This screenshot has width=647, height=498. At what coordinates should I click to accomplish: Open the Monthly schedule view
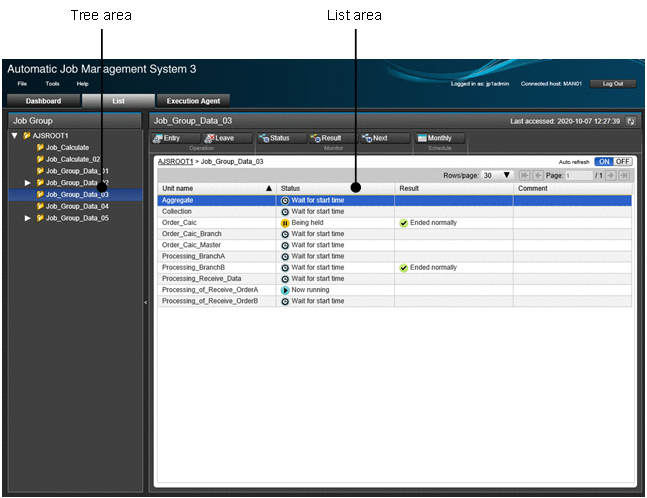[435, 139]
